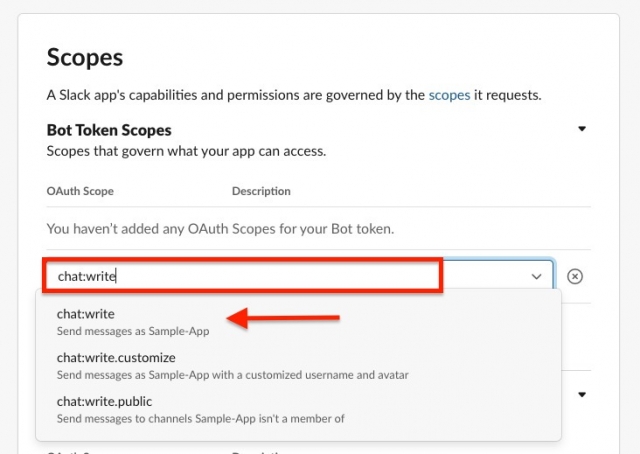
Task: Click the Bot Token Scopes heading
Action: click(x=109, y=130)
